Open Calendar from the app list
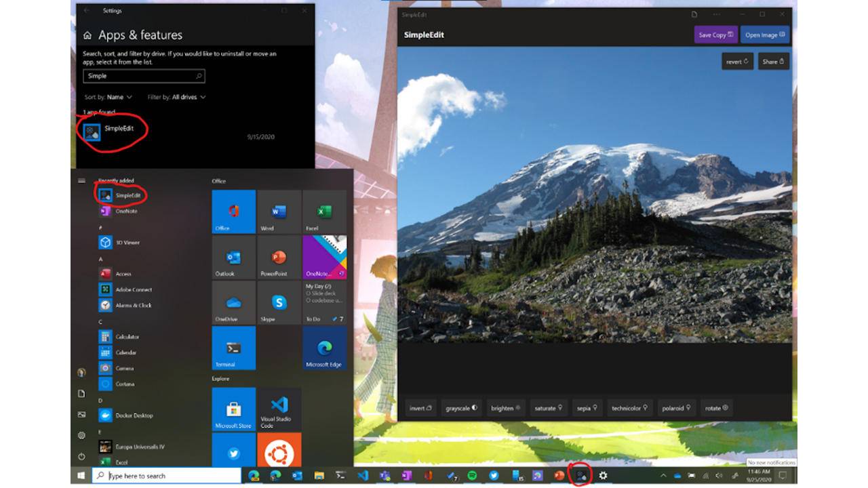Viewport: 868px width, 488px height. (119, 352)
